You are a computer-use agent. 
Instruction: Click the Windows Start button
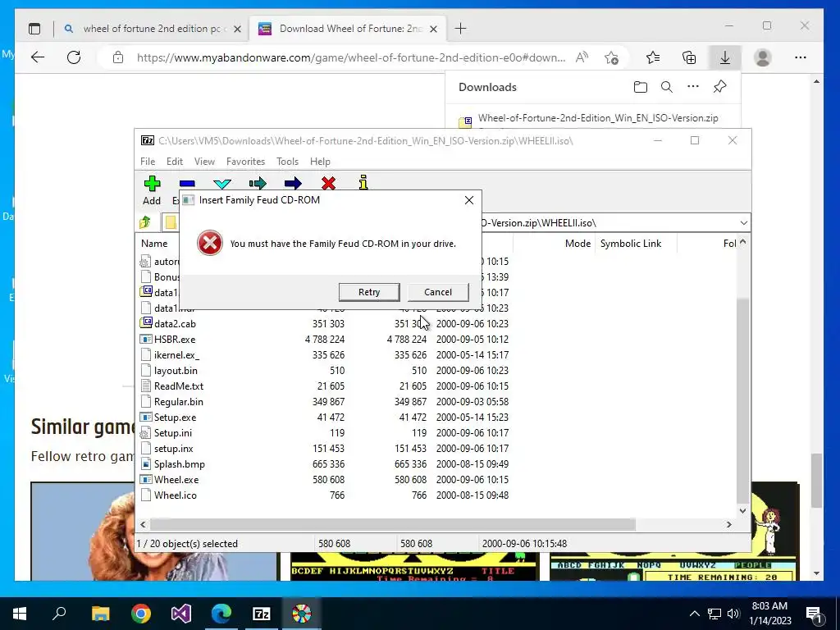coord(20,614)
